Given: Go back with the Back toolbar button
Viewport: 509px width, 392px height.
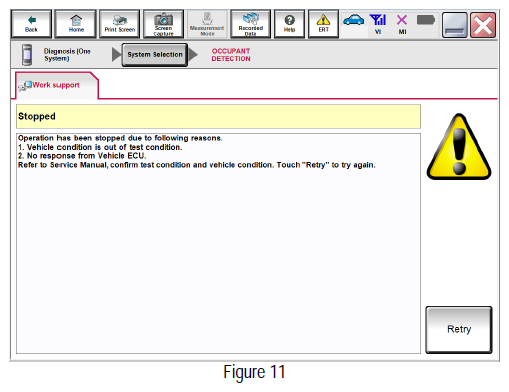Looking at the screenshot, I should pos(31,24).
